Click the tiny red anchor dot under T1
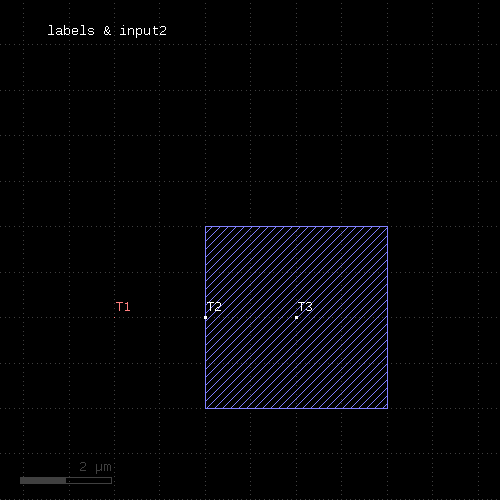 tap(114, 318)
